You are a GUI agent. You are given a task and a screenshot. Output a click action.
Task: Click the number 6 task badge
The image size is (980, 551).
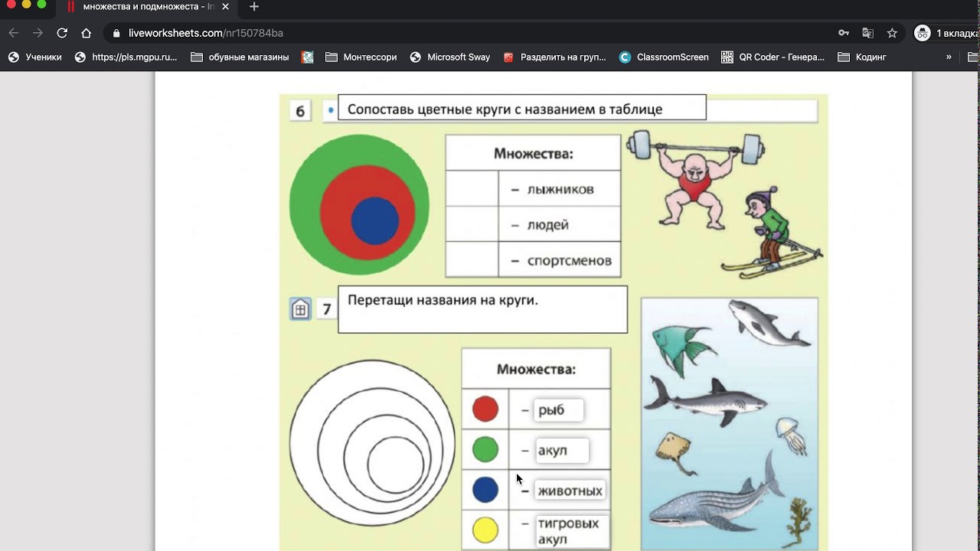click(300, 112)
